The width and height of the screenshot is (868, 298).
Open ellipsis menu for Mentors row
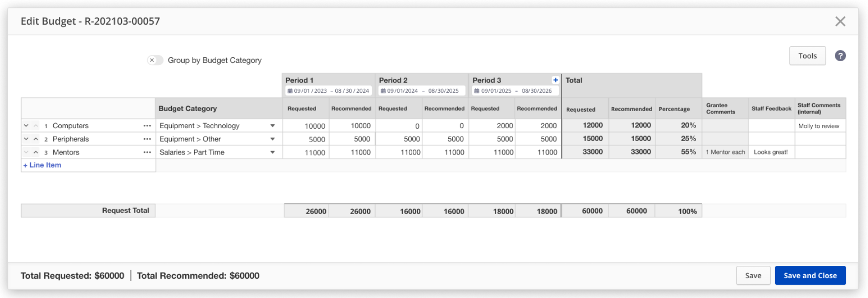[x=147, y=152]
